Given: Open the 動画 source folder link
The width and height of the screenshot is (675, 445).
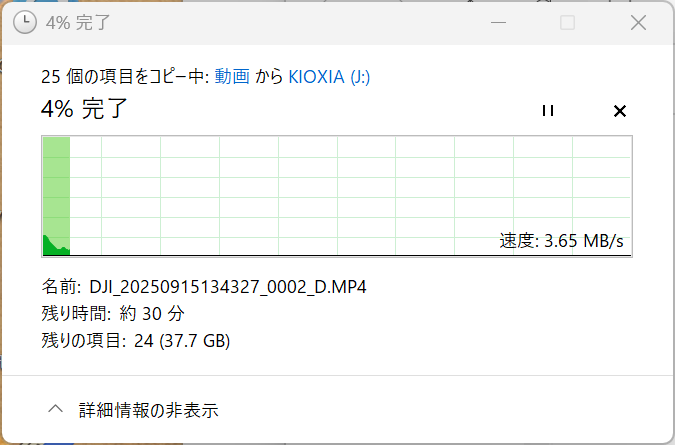Looking at the screenshot, I should coord(232,77).
